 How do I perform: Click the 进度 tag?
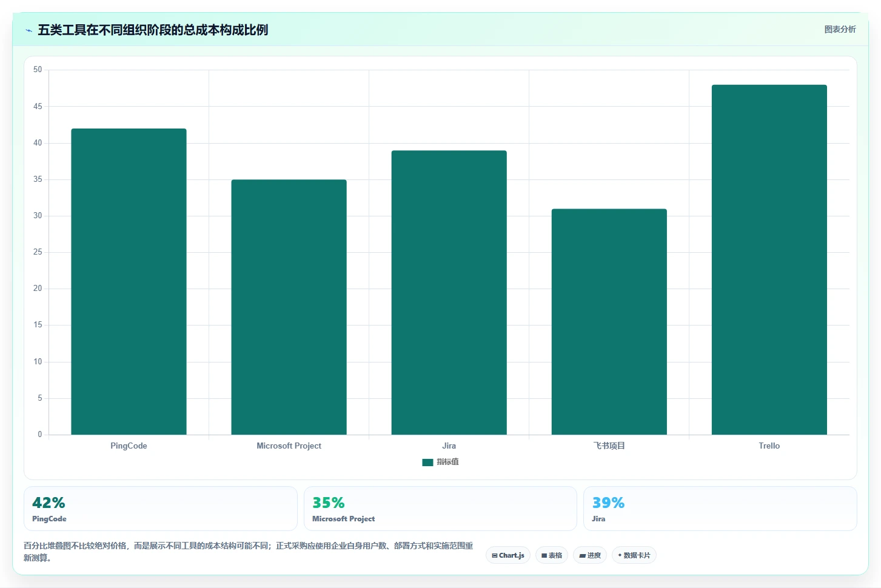point(590,555)
